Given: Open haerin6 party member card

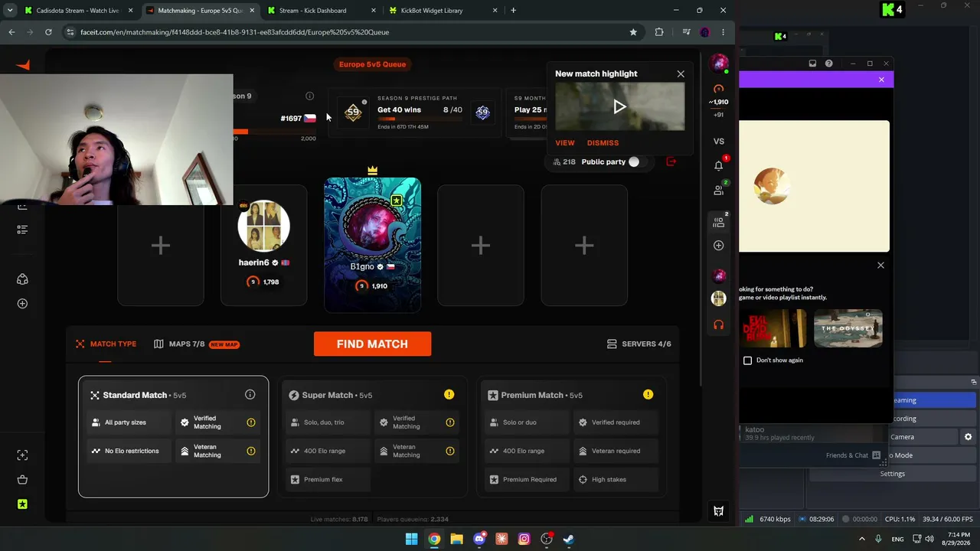Looking at the screenshot, I should (263, 246).
